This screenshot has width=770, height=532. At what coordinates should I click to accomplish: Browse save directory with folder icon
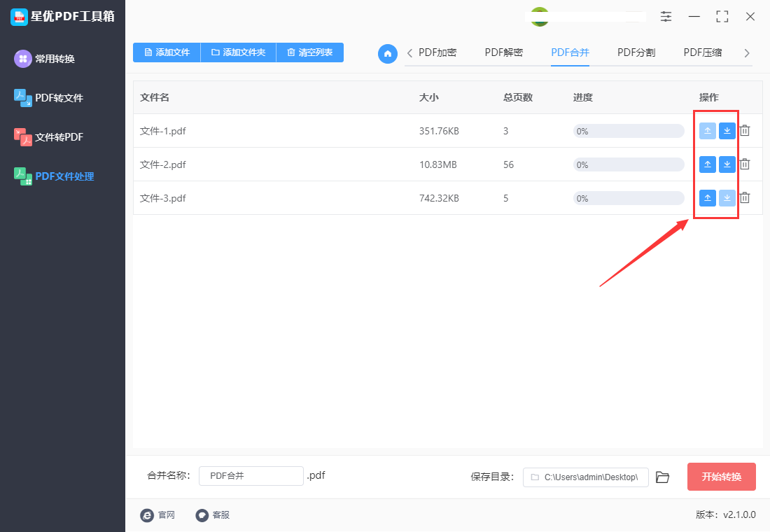click(662, 477)
